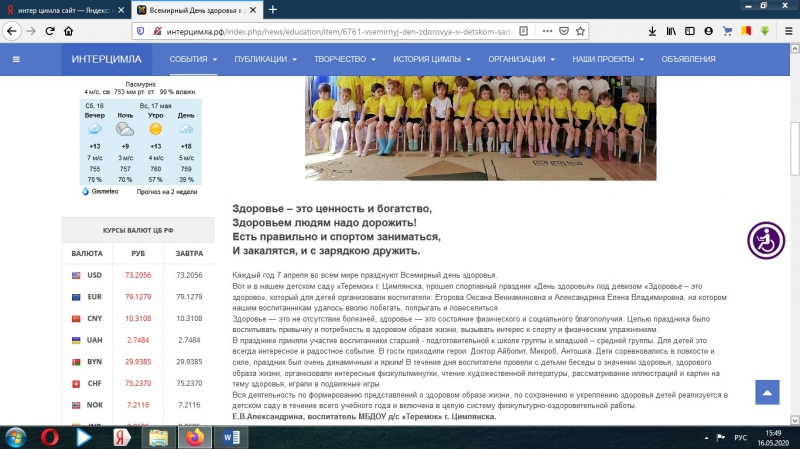Click the USD currency row label
The image size is (800, 449).
click(94, 275)
